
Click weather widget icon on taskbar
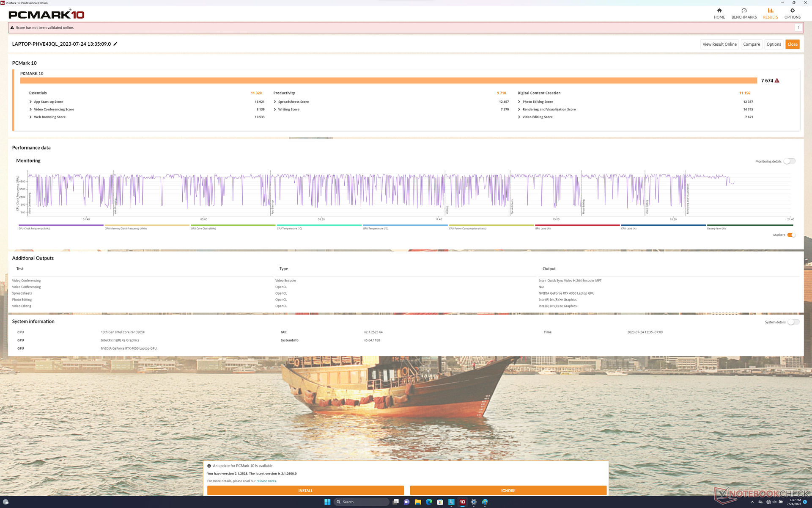pyautogui.click(x=6, y=502)
